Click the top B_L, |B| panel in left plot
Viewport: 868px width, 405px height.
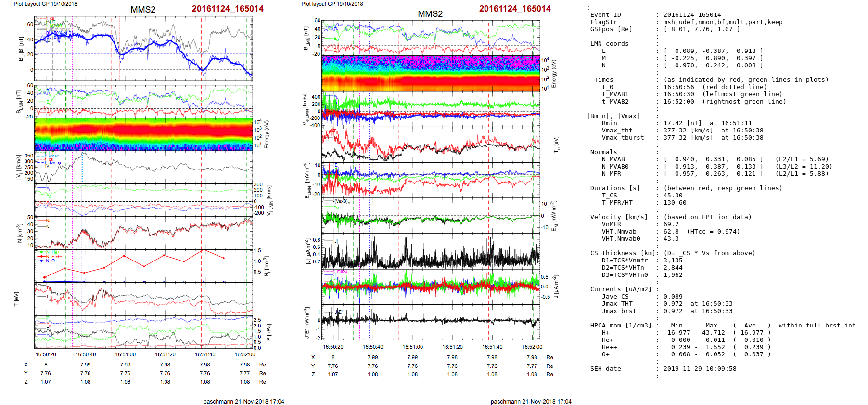[x=143, y=48]
